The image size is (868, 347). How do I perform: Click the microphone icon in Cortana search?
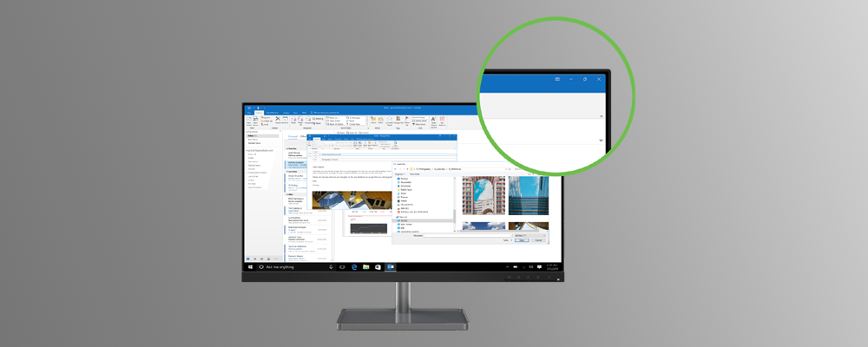[x=331, y=267]
